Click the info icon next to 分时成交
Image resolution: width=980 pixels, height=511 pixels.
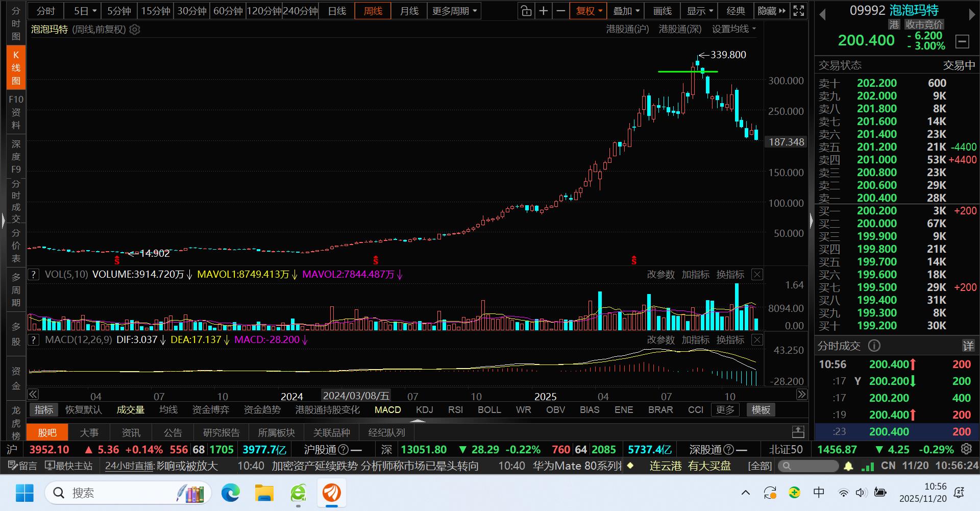pyautogui.click(x=874, y=346)
